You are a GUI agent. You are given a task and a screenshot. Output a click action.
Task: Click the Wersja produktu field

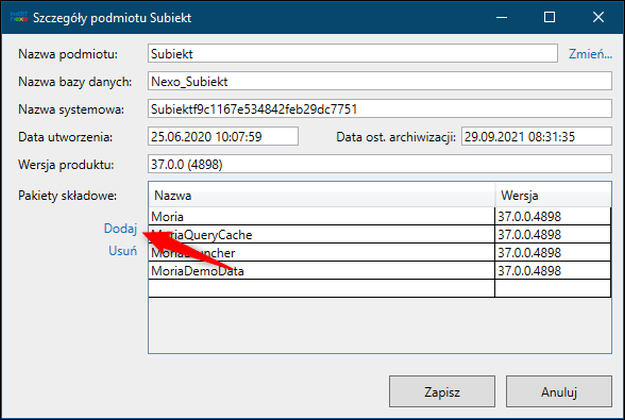378,164
